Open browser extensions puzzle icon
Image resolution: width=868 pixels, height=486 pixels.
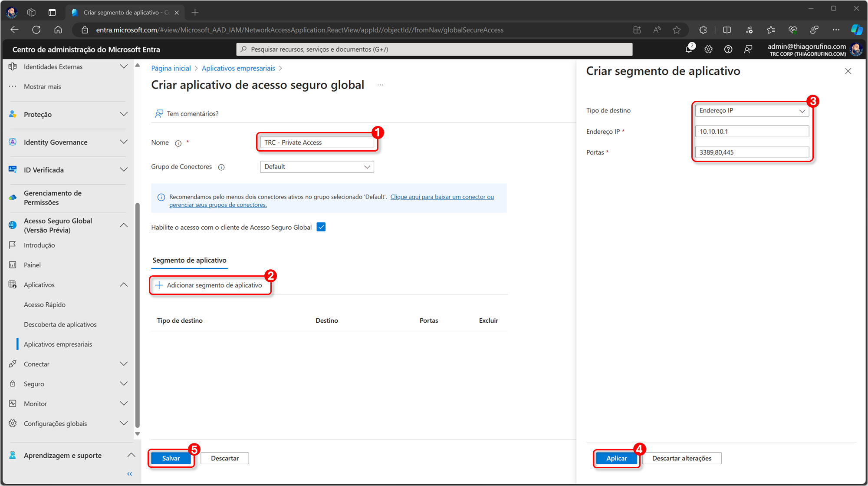coord(703,30)
